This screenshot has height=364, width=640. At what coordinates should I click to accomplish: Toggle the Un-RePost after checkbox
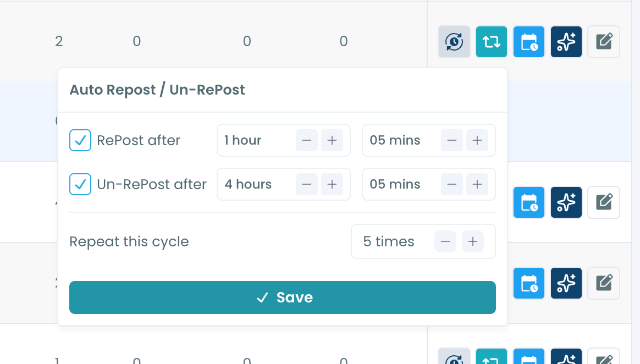(80, 184)
